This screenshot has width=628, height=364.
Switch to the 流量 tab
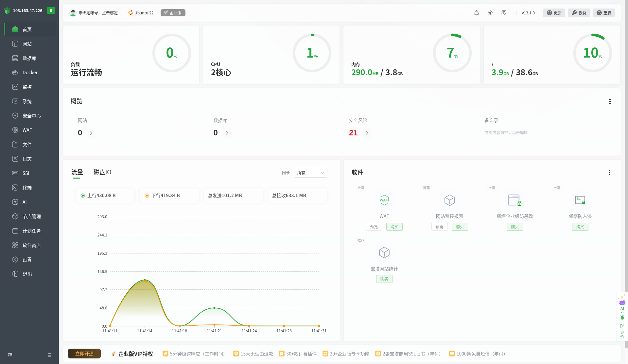[x=77, y=172]
